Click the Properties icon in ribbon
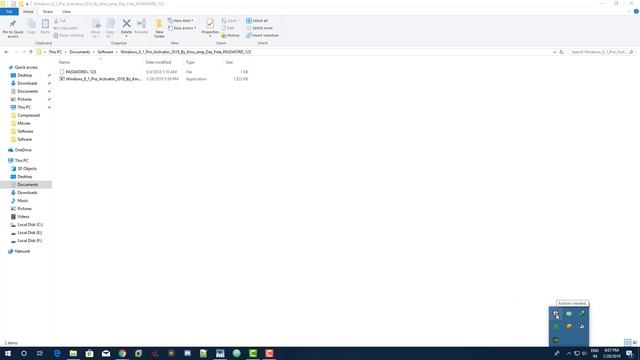 pos(210,24)
